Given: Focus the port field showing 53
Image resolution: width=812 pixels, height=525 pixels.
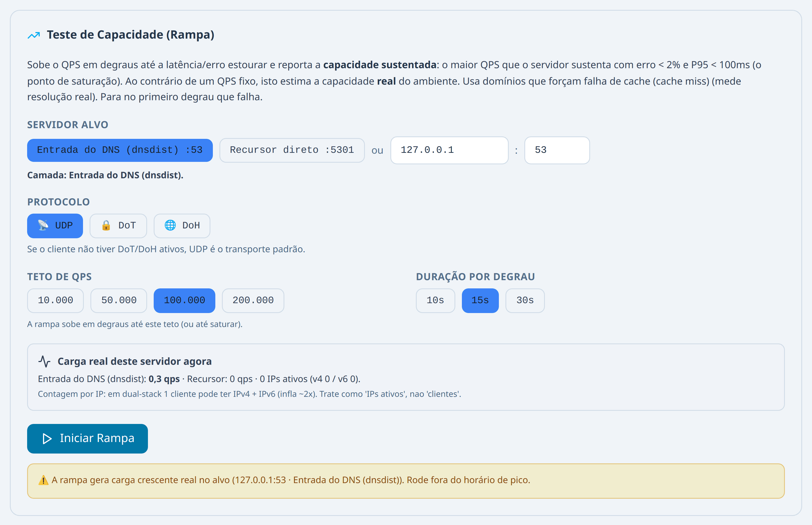Looking at the screenshot, I should coord(557,150).
